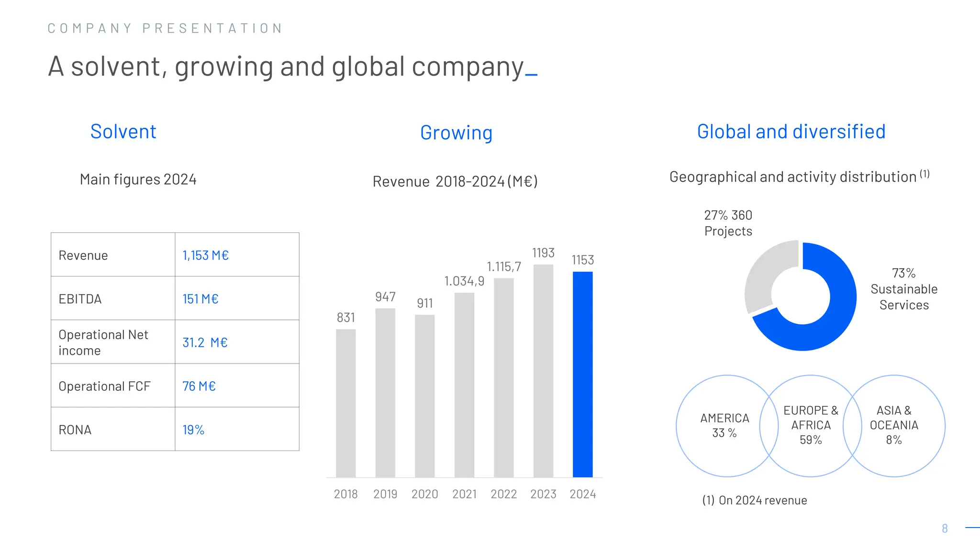Click the page number 8
The width and height of the screenshot is (980, 551).
coord(945,529)
